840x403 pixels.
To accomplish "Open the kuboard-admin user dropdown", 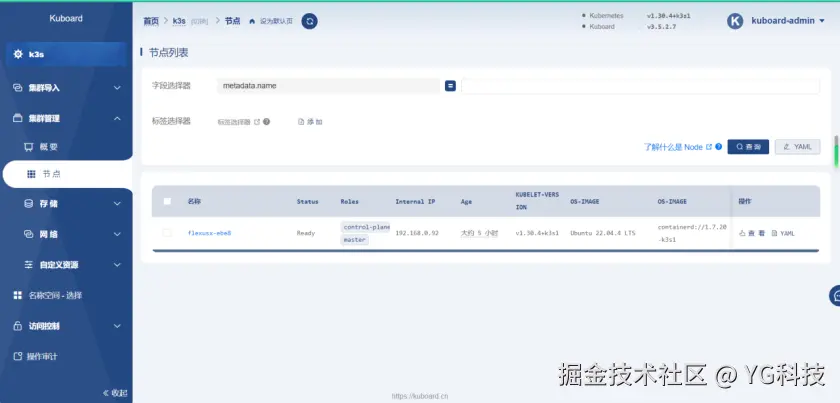I will pyautogui.click(x=787, y=21).
